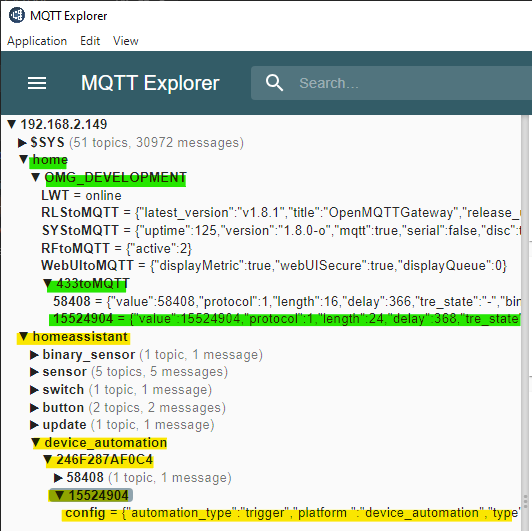Click the OMG_DEVELOPMENT topic label
Viewport: 532px width, 531px height.
point(115,177)
